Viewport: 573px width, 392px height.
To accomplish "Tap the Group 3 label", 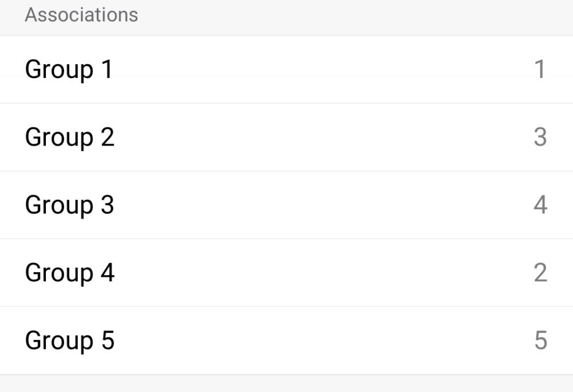I will click(x=69, y=205).
